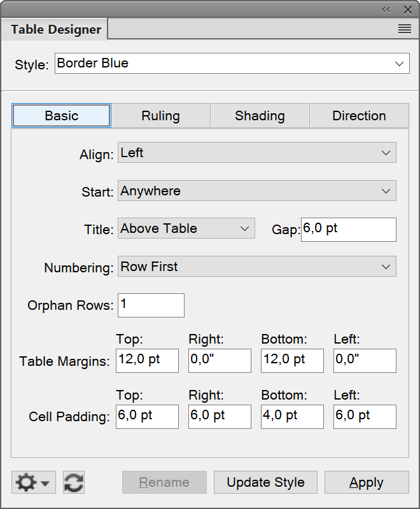
Task: Select the Basic tab
Action: point(61,116)
